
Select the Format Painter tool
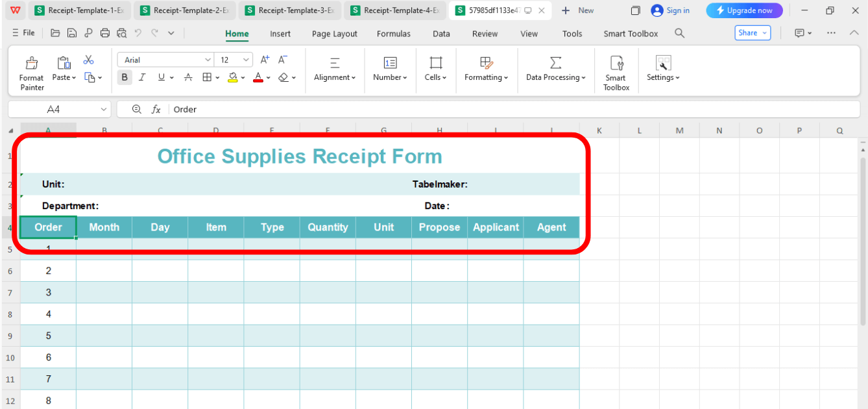click(30, 70)
